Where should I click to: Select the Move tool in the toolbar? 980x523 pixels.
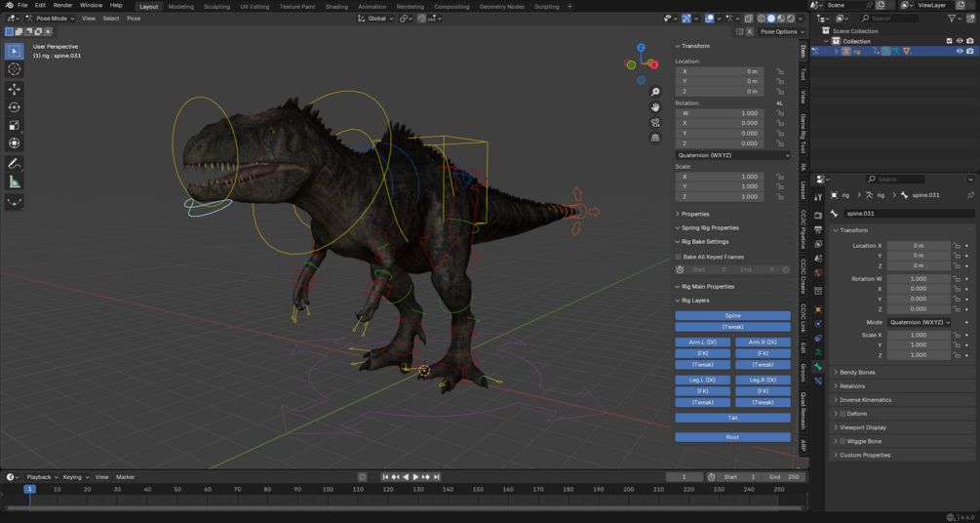pos(15,89)
